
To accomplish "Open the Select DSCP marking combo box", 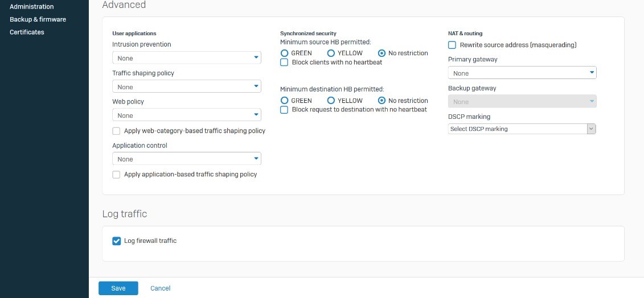I will pos(522,129).
